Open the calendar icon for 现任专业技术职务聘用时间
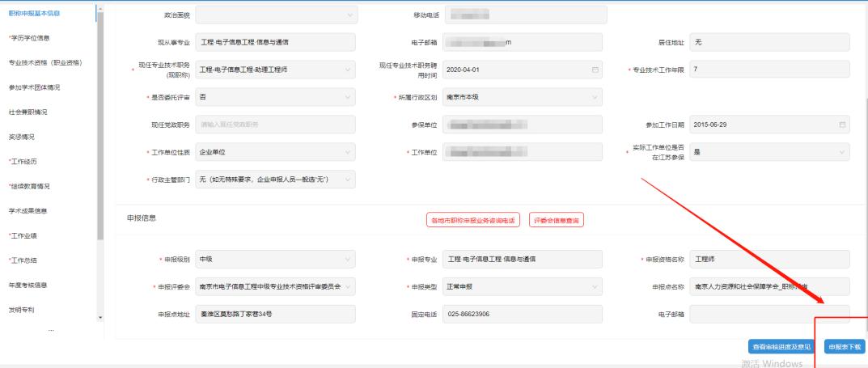The width and height of the screenshot is (868, 368). (595, 70)
